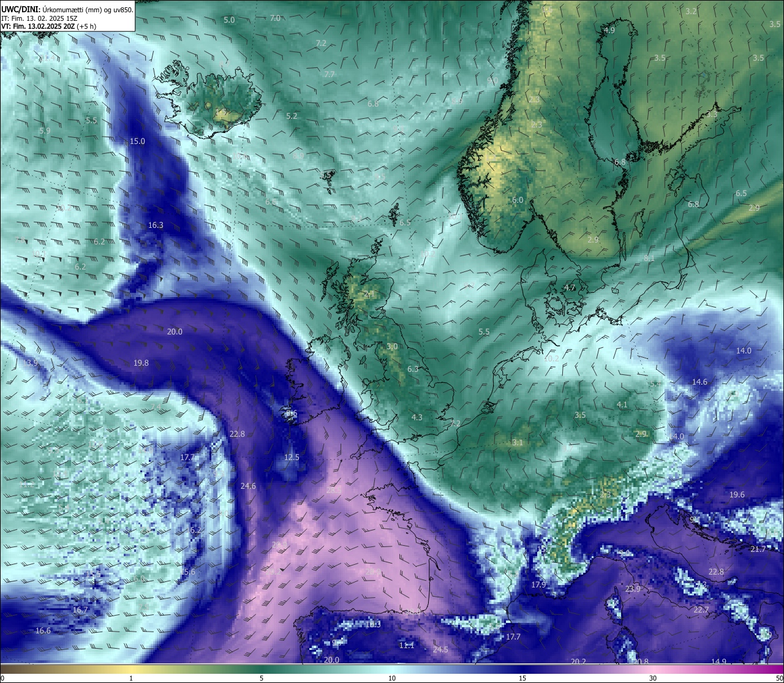Click the 21.7 value on the map
Image resolution: width=784 pixels, height=683 pixels.
pos(758,549)
